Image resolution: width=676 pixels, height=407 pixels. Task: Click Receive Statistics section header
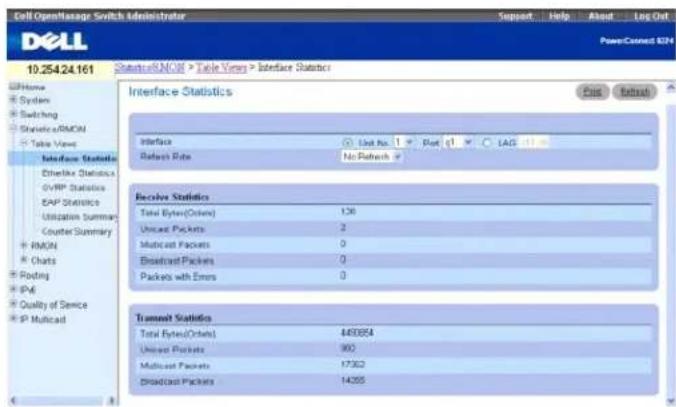tap(172, 197)
